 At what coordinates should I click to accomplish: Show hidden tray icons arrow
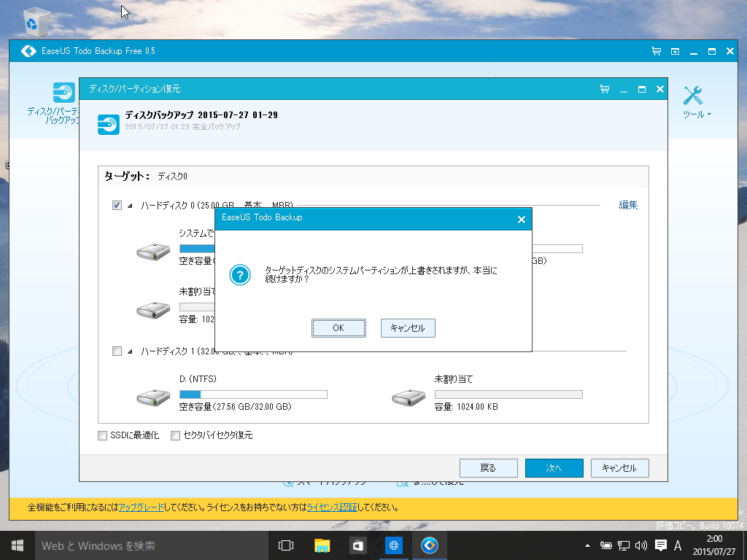pos(587,545)
